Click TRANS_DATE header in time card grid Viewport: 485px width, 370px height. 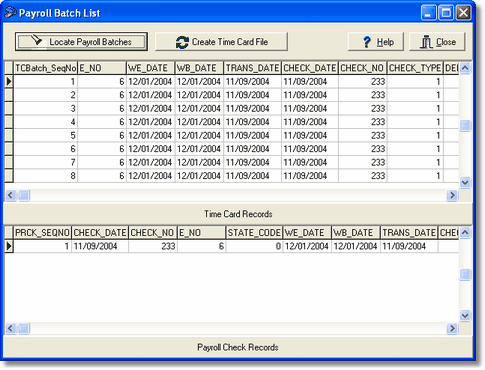[252, 68]
